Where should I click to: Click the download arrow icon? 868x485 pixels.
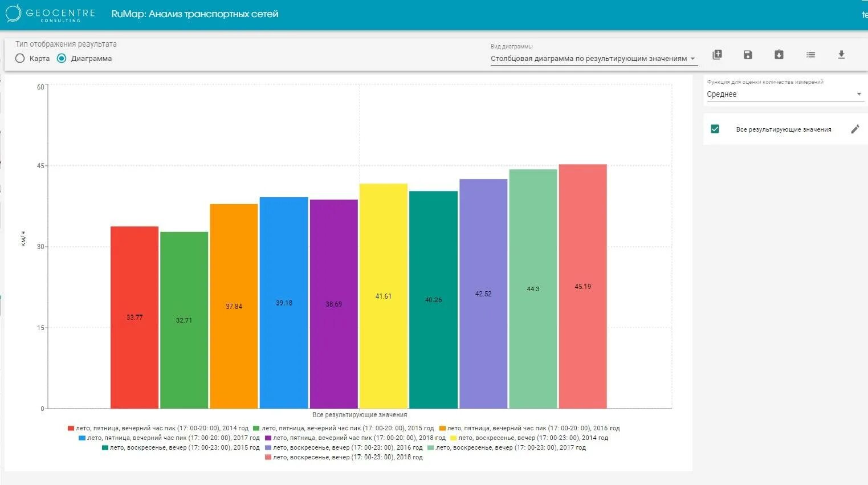pos(841,55)
